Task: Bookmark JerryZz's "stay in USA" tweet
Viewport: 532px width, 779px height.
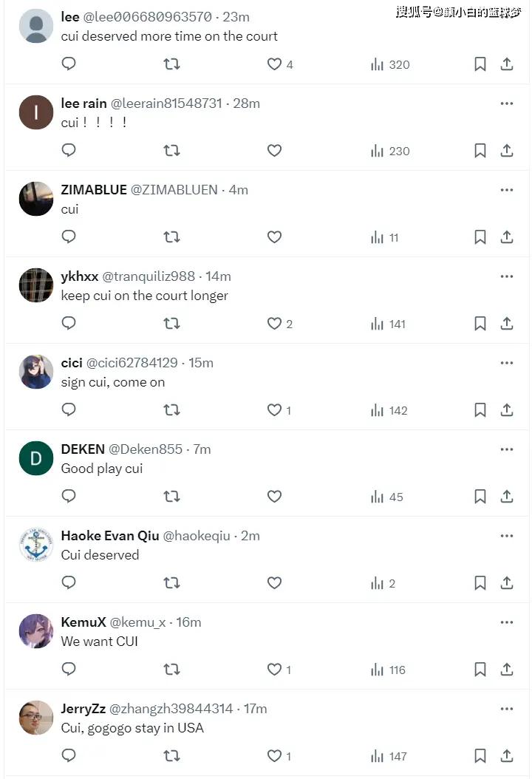Action: (480, 756)
